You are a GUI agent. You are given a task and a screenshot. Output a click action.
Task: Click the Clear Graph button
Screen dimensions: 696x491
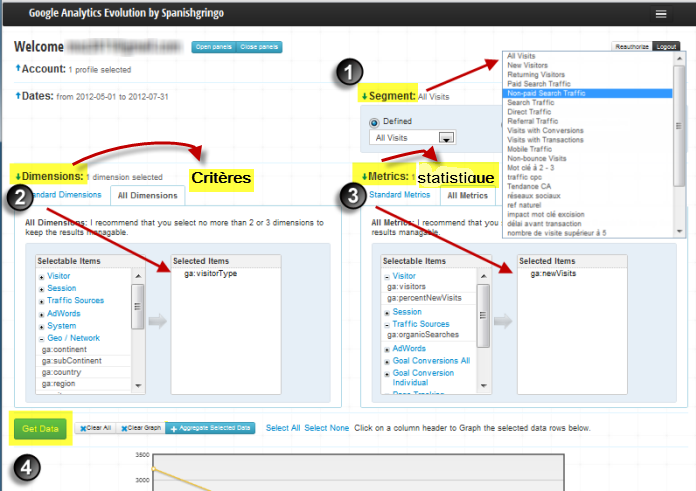(141, 428)
